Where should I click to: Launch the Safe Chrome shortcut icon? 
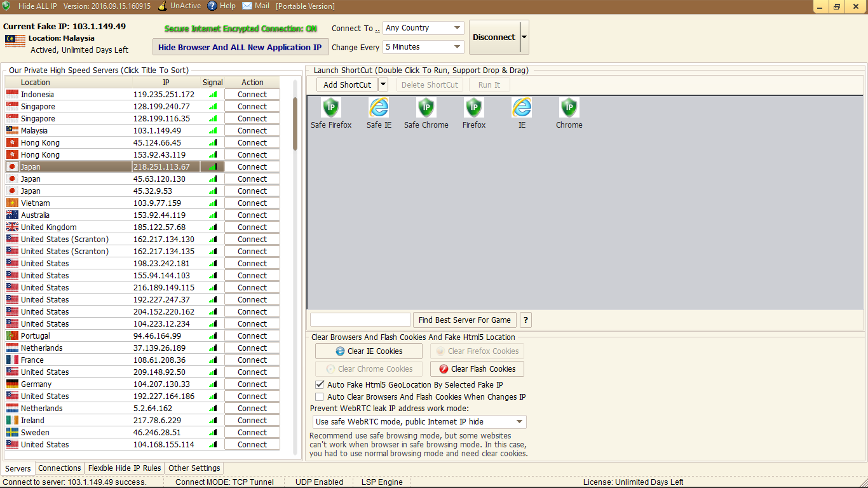tap(426, 107)
